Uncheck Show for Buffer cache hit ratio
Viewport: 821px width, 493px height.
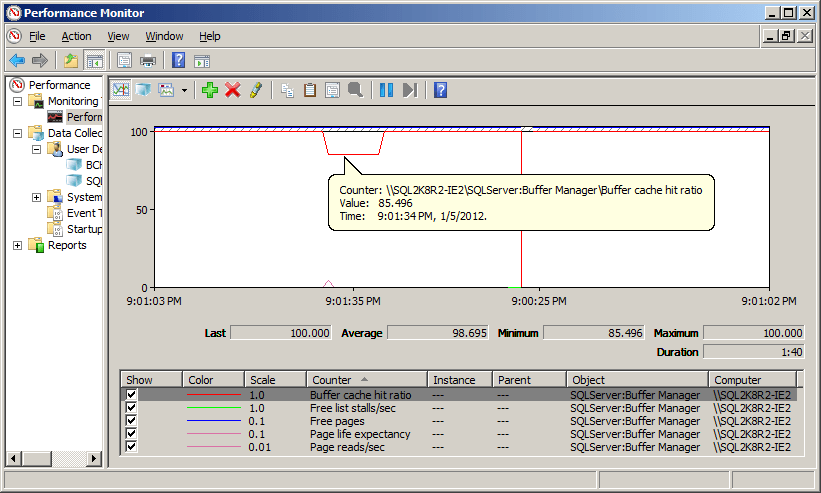coord(132,395)
